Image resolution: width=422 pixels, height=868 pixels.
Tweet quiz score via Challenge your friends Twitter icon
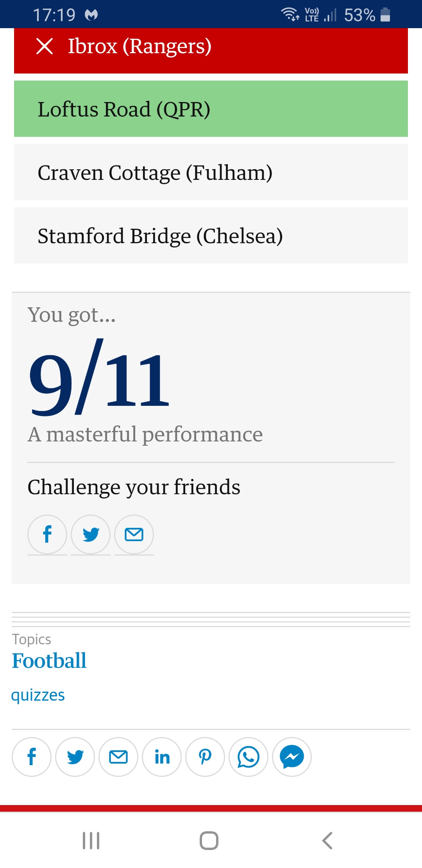click(x=91, y=534)
